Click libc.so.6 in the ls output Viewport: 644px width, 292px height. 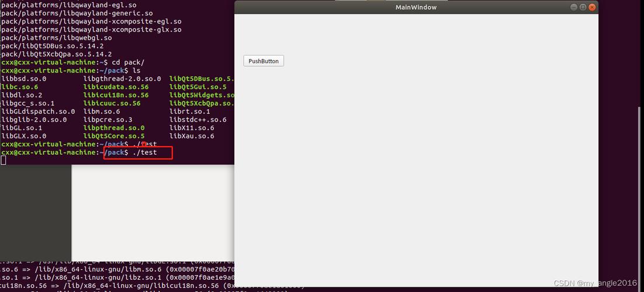click(19, 87)
